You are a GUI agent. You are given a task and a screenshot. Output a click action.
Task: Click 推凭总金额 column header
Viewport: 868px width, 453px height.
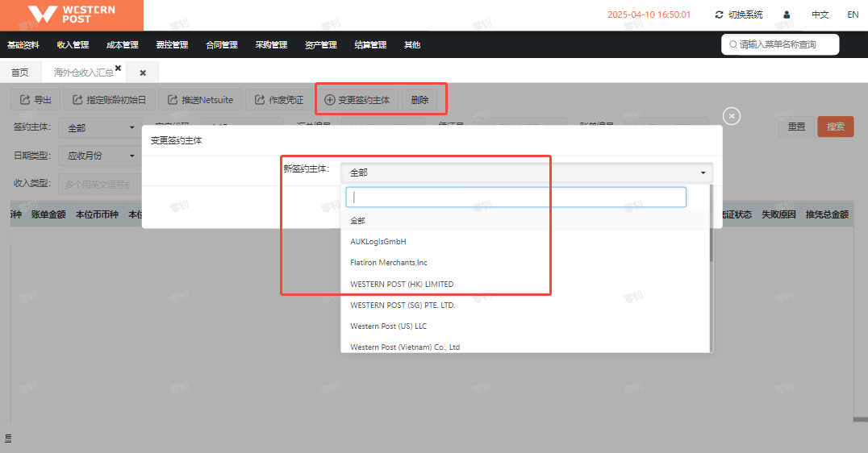pos(827,214)
